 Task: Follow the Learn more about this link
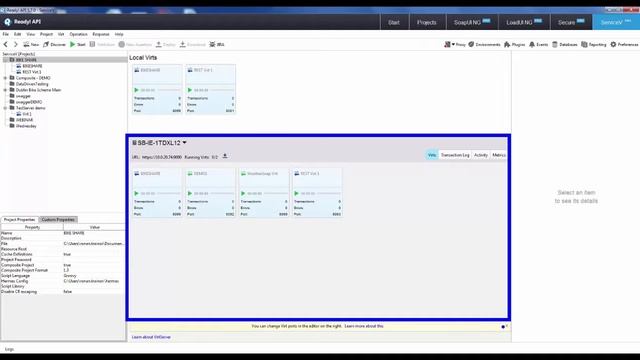(x=364, y=326)
